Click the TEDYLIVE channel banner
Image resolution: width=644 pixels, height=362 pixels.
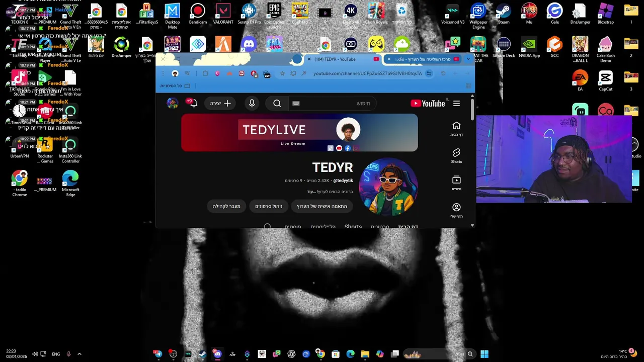tap(299, 133)
